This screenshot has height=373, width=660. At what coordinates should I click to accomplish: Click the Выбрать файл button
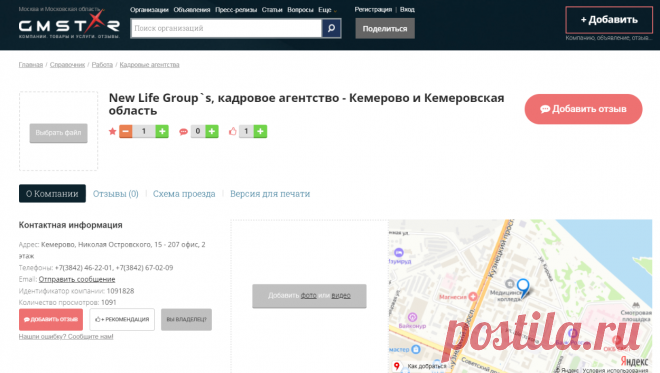point(59,133)
